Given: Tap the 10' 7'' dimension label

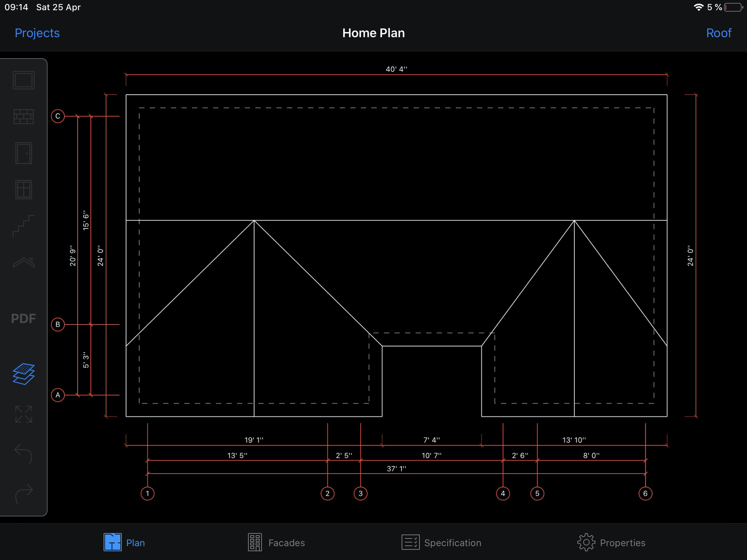Looking at the screenshot, I should click(x=431, y=455).
